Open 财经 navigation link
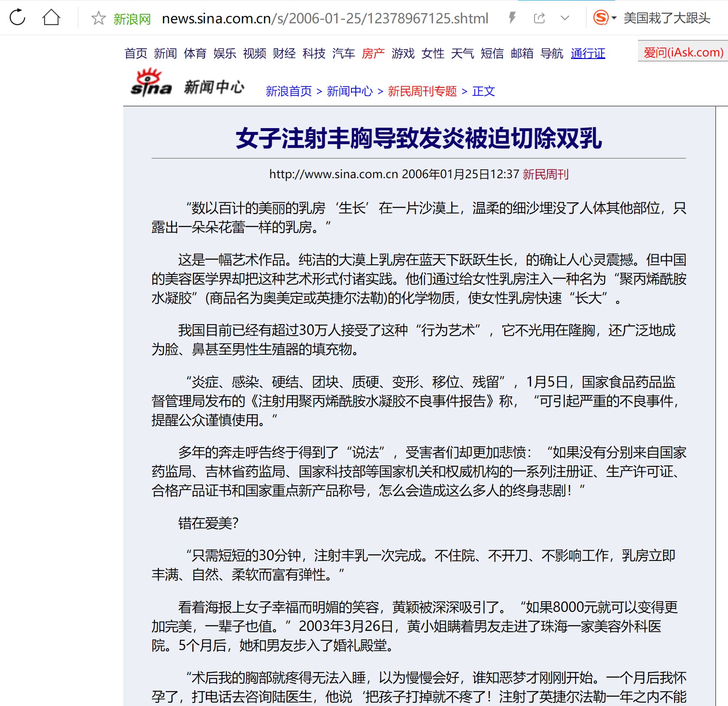Image resolution: width=728 pixels, height=706 pixels. point(284,53)
